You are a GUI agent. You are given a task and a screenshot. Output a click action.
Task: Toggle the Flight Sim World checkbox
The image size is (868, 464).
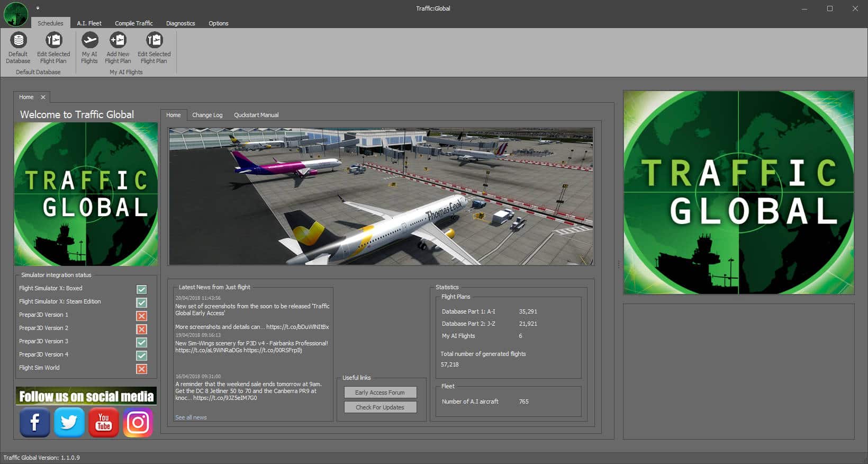[141, 369]
